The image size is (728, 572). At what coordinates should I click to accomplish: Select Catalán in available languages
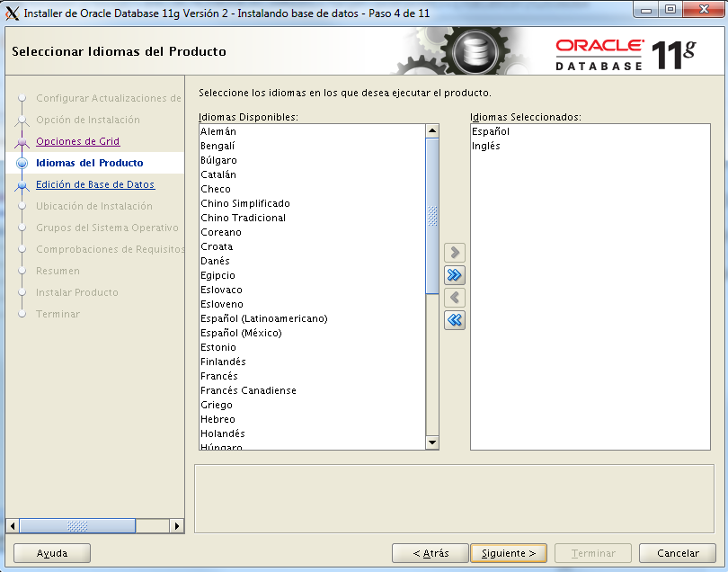point(312,174)
